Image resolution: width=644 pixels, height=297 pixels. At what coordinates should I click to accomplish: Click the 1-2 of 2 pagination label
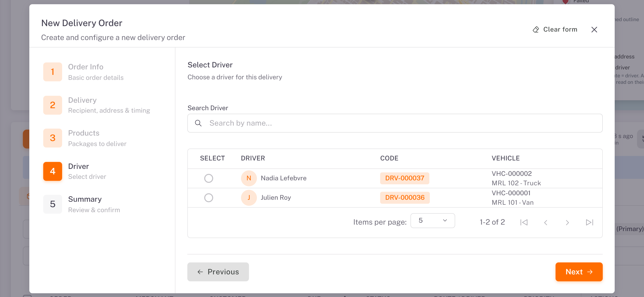pos(492,222)
